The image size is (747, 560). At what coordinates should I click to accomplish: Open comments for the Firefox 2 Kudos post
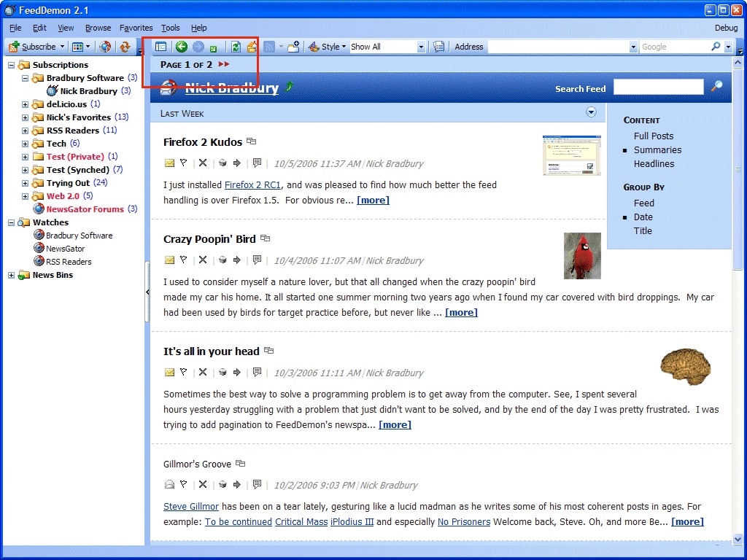(x=258, y=163)
